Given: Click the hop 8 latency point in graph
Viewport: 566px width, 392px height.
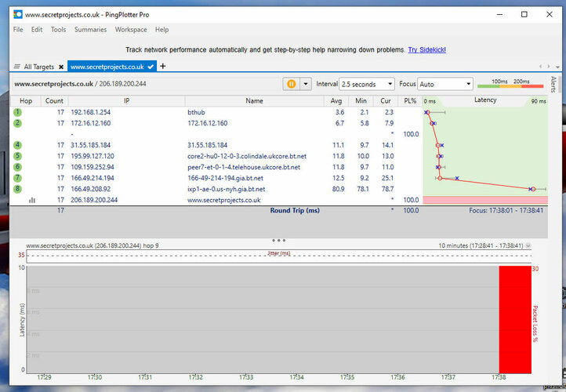Looking at the screenshot, I should coord(533,189).
